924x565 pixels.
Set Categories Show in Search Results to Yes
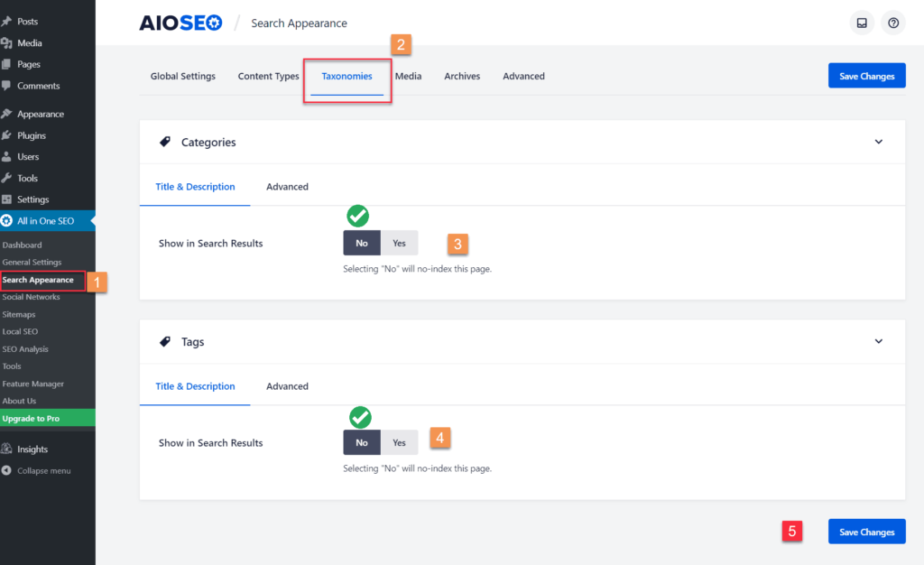[399, 243]
